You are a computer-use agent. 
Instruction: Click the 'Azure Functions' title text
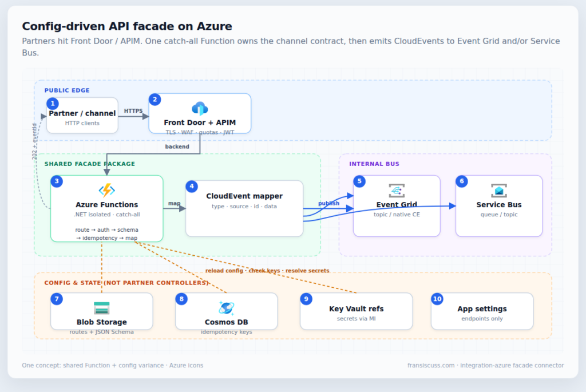107,205
